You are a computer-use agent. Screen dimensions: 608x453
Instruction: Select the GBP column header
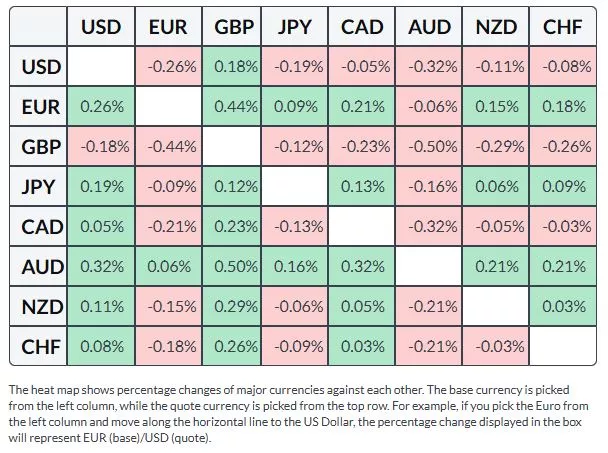click(x=233, y=27)
